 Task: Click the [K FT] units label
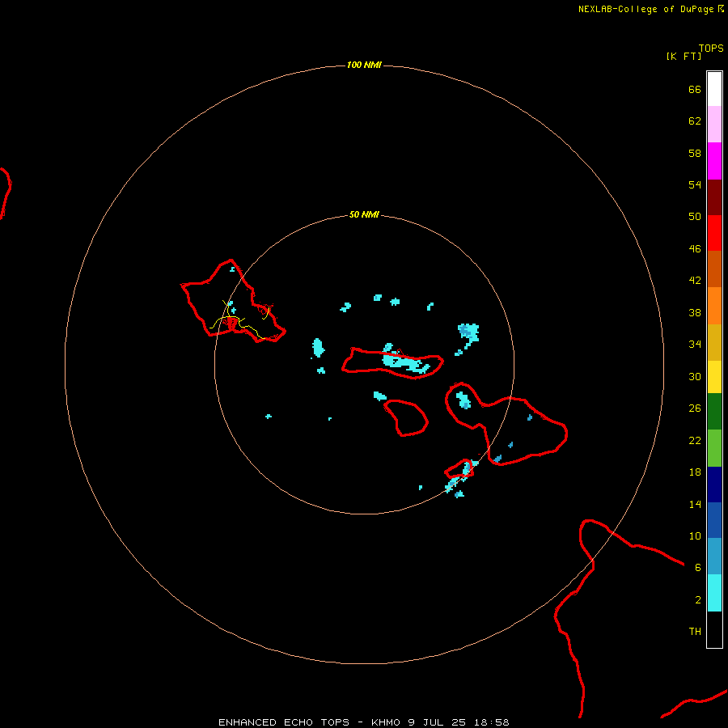[684, 56]
